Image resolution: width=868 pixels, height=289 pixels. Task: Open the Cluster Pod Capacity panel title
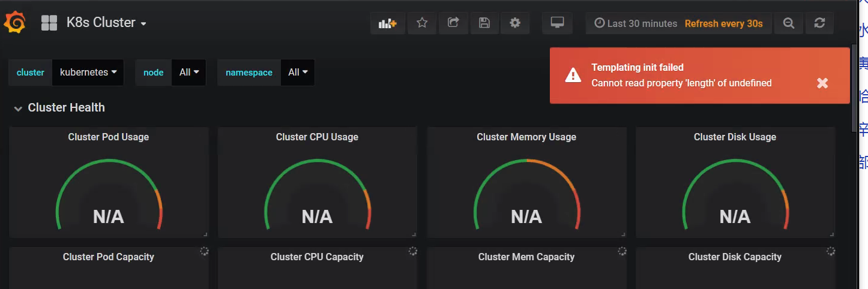point(109,257)
